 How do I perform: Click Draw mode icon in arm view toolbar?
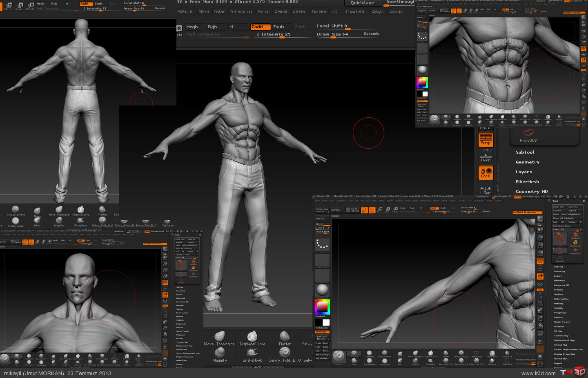pyautogui.click(x=372, y=210)
